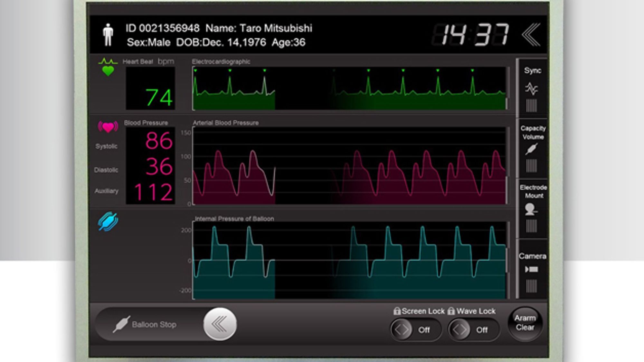Screen dimensions: 644x362
Task: Click the Camera level indicator bars
Action: click(x=531, y=286)
